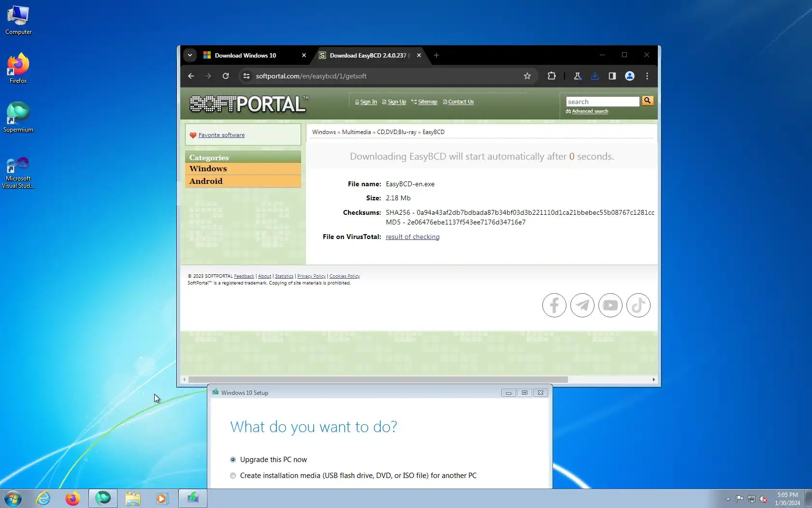Open the Sitemap link
This screenshot has height=508, width=812.
(x=427, y=102)
